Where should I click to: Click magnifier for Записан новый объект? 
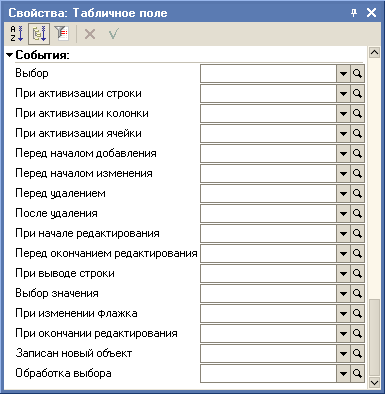click(x=357, y=354)
